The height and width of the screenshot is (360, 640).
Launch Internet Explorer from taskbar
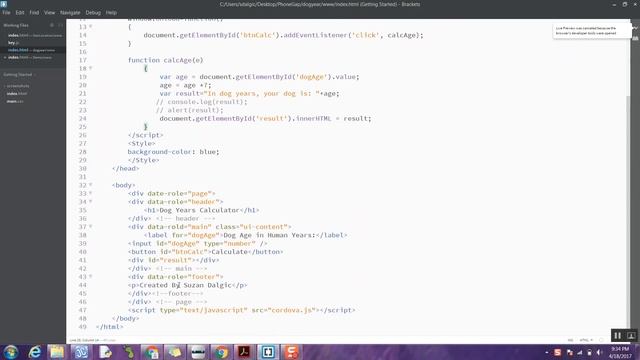tap(35, 352)
